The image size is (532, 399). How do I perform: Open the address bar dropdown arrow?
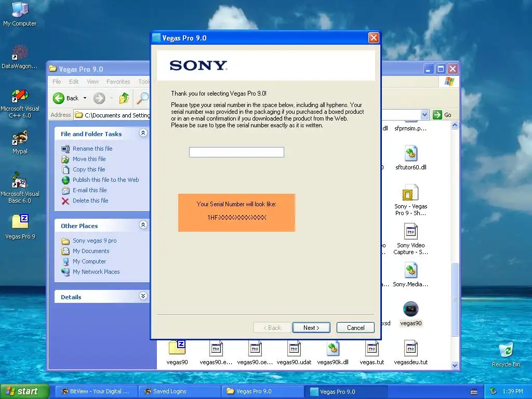point(424,115)
